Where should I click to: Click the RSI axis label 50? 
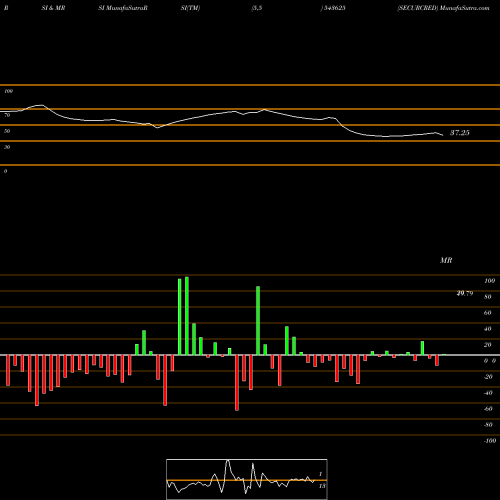point(7,131)
